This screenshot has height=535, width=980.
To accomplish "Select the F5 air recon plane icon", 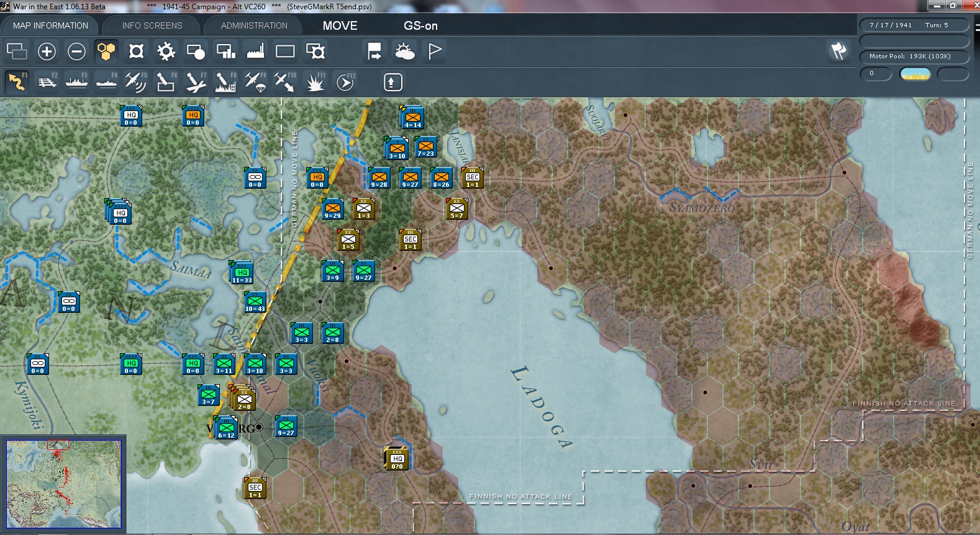I will point(136,81).
